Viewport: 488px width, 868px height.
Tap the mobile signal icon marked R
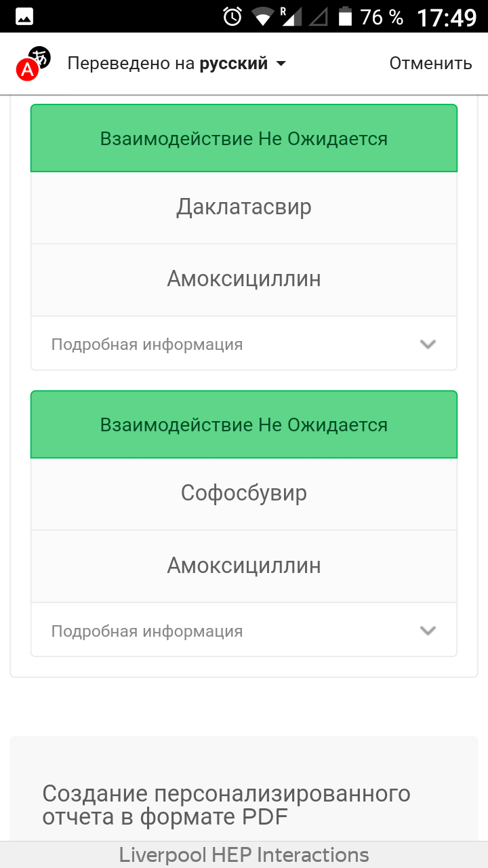pyautogui.click(x=290, y=16)
